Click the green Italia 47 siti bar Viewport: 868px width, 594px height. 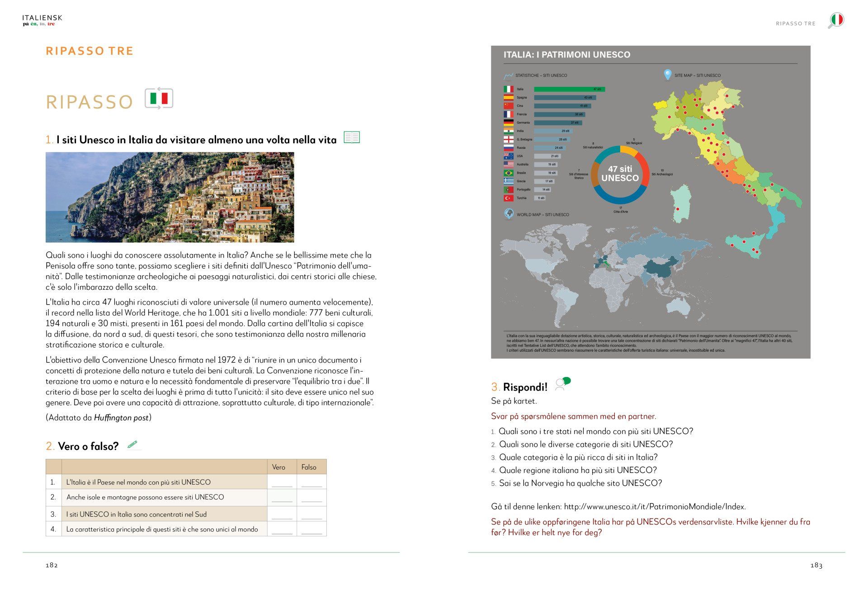(x=569, y=89)
